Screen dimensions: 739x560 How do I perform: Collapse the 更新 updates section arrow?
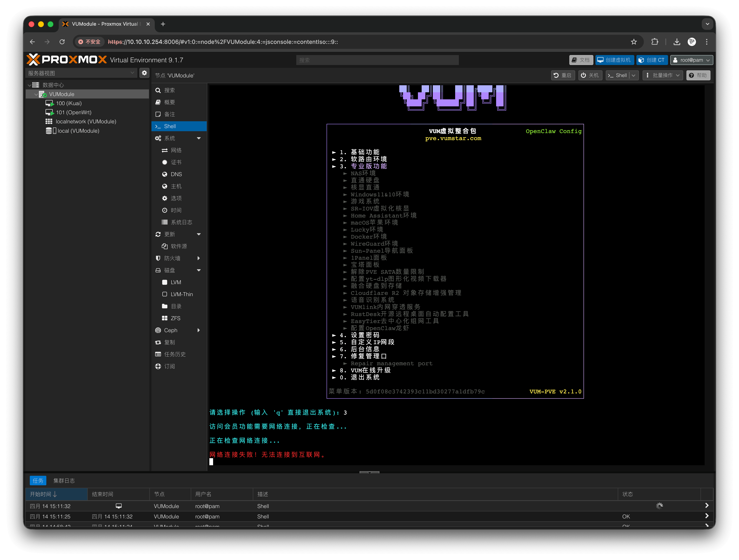(x=199, y=234)
